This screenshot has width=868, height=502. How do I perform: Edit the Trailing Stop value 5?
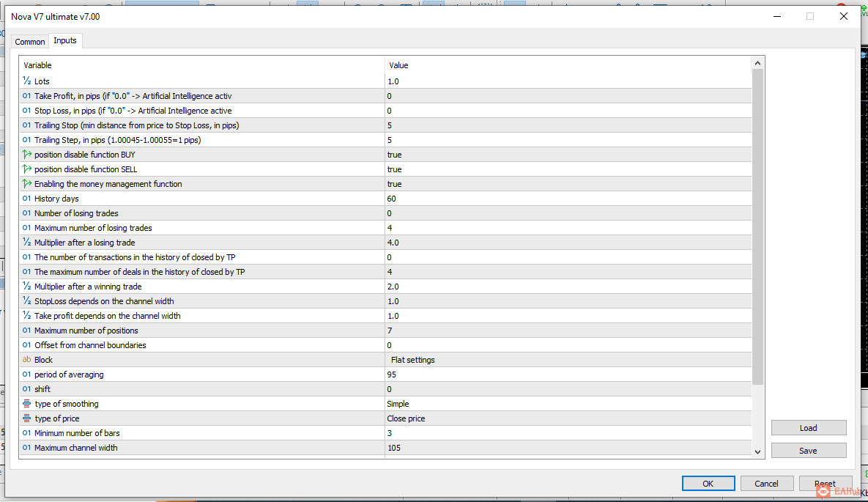click(568, 125)
